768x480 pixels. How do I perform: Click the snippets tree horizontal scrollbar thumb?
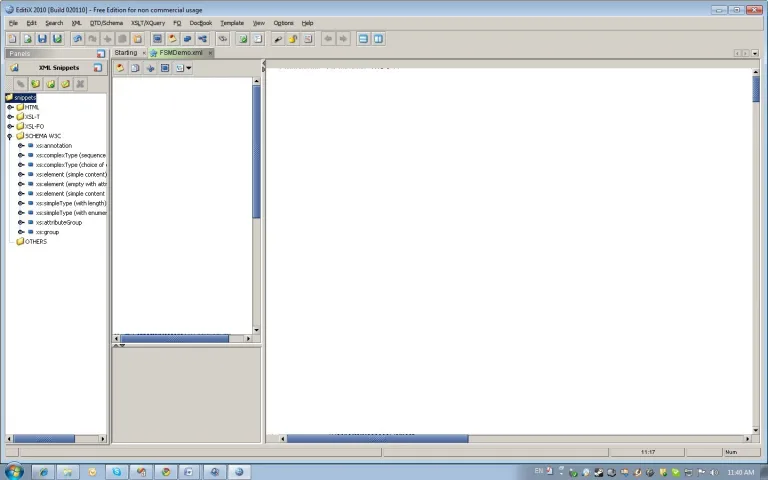click(x=44, y=439)
